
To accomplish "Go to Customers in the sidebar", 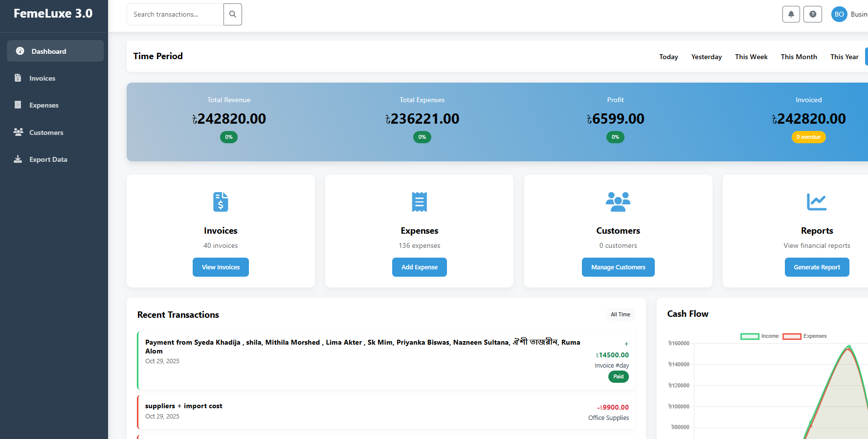I will coord(46,132).
